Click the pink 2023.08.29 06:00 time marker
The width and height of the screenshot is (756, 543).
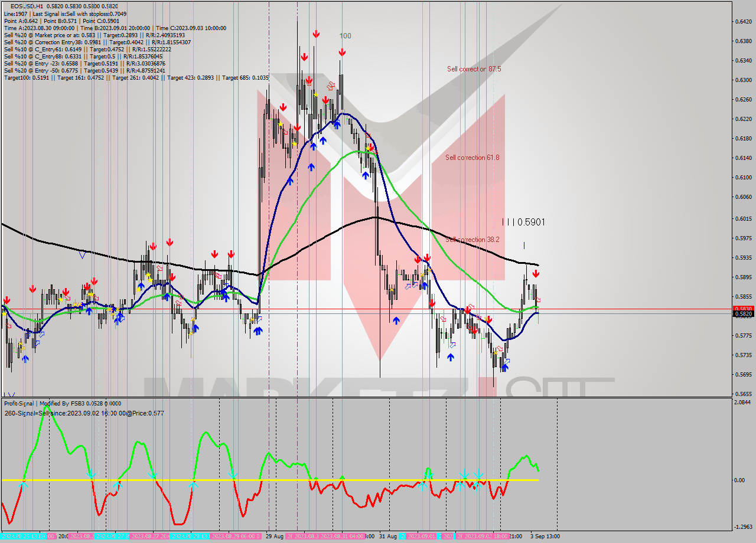click(236, 536)
